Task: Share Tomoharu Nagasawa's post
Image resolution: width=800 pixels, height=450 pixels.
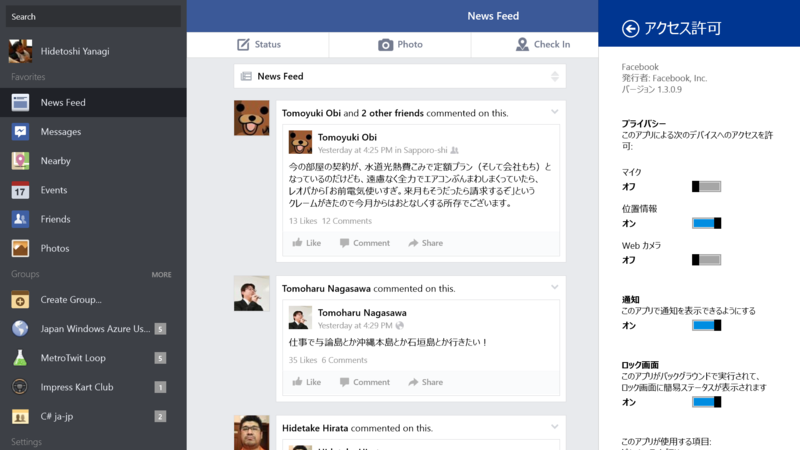Action: click(426, 382)
